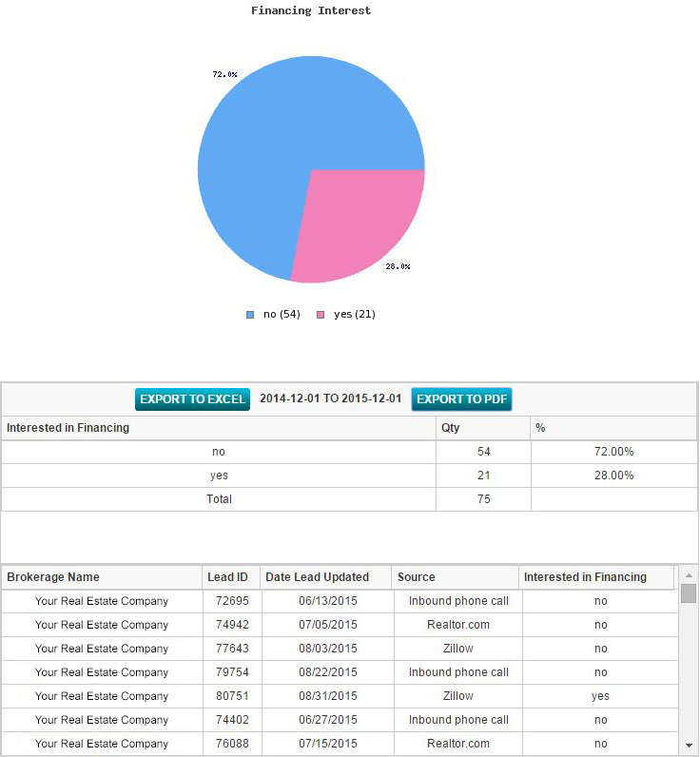
Task: Click the Export to PDF button
Action: [x=461, y=399]
